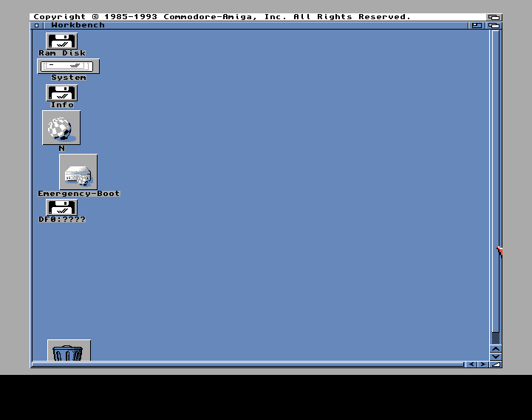Image resolution: width=532 pixels, height=420 pixels.
Task: Click the scroll right arrow
Action: click(482, 365)
